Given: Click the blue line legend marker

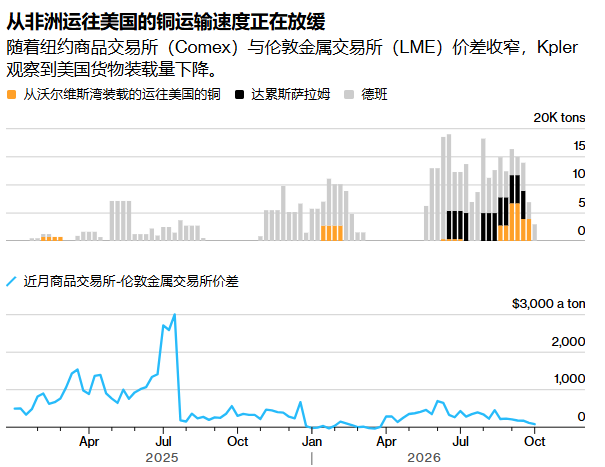Looking at the screenshot, I should click(x=12, y=281).
